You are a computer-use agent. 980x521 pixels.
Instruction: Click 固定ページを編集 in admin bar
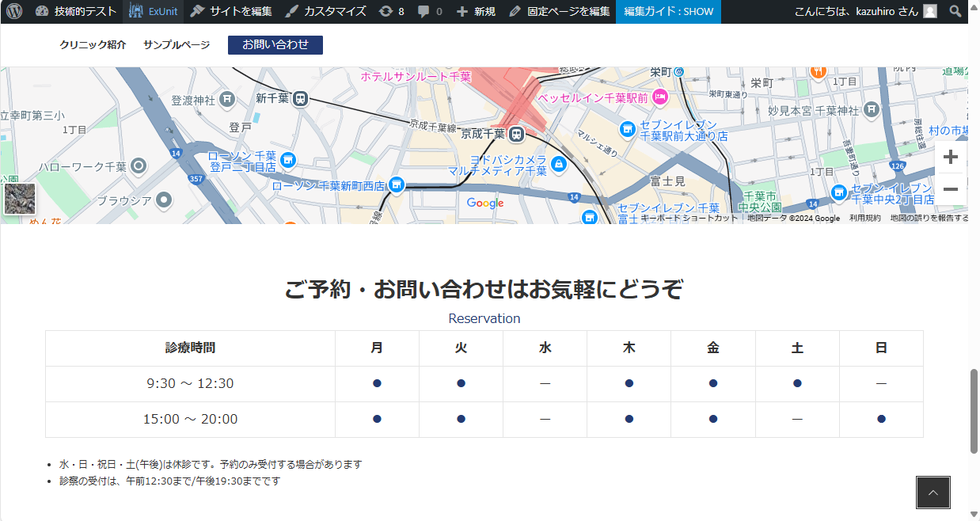coord(559,11)
